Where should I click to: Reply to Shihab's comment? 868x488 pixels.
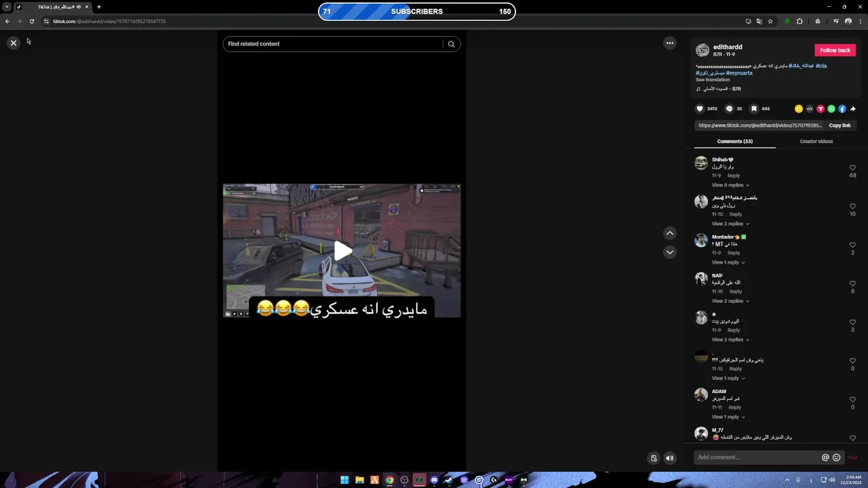[x=734, y=176]
